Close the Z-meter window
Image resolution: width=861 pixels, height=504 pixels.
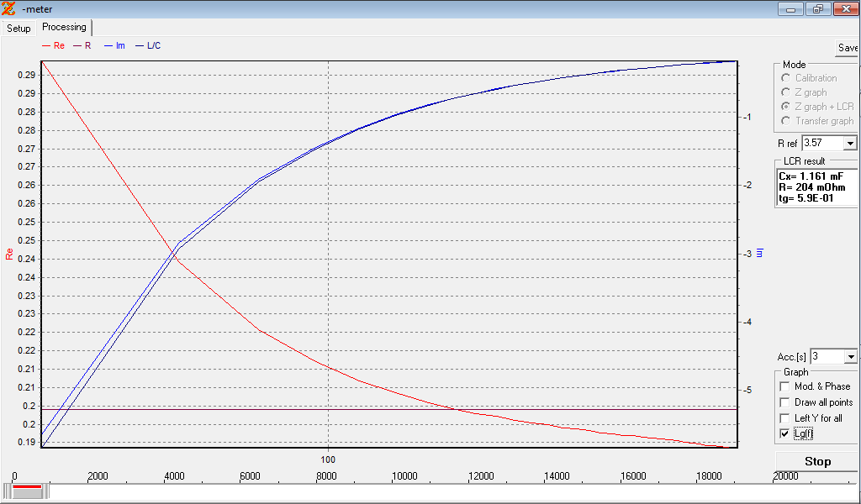846,8
